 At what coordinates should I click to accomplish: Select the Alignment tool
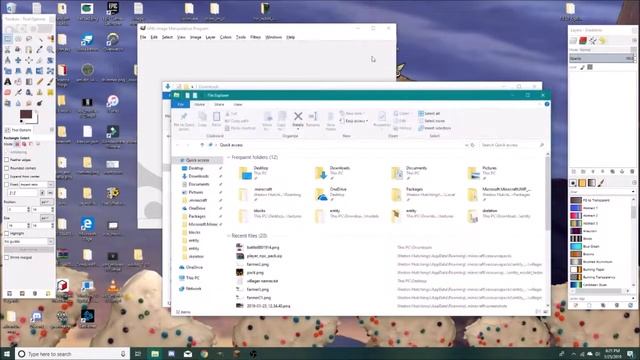click(x=29, y=60)
